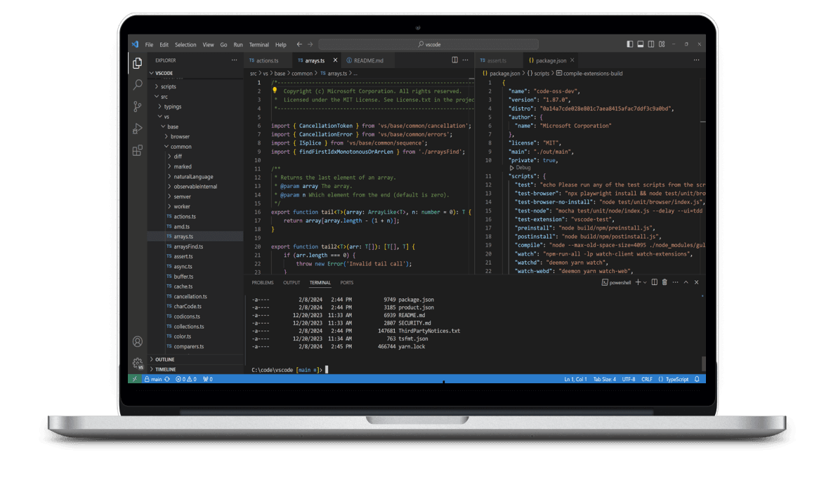
Task: Expand the OUTLINE section
Action: coord(195,359)
